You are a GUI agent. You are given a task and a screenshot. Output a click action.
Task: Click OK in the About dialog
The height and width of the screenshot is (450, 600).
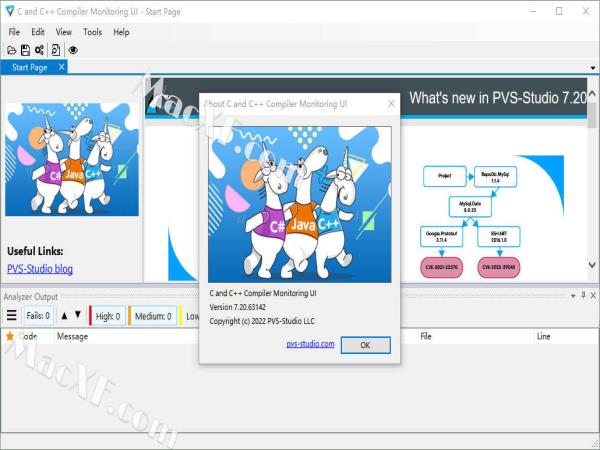[x=365, y=345]
